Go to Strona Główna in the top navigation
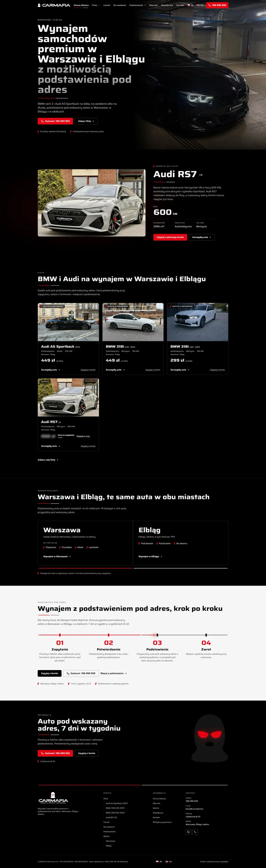 [x=81, y=5]
